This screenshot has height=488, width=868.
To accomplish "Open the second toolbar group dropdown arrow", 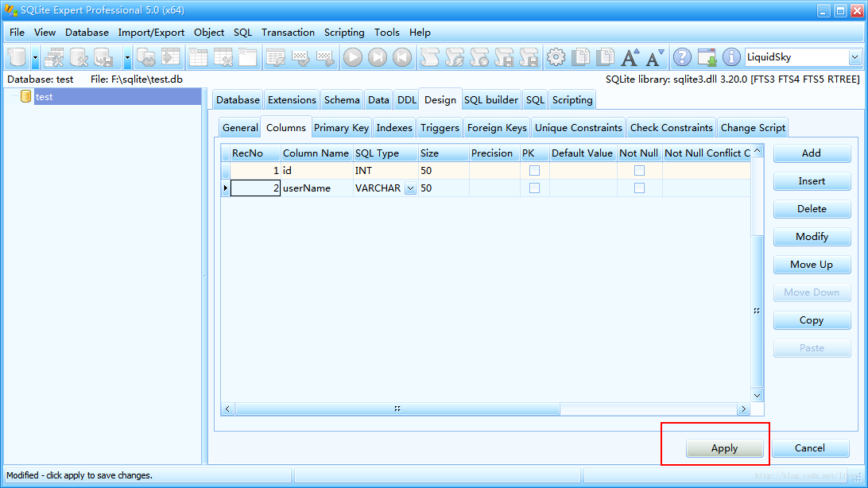I will [x=127, y=57].
